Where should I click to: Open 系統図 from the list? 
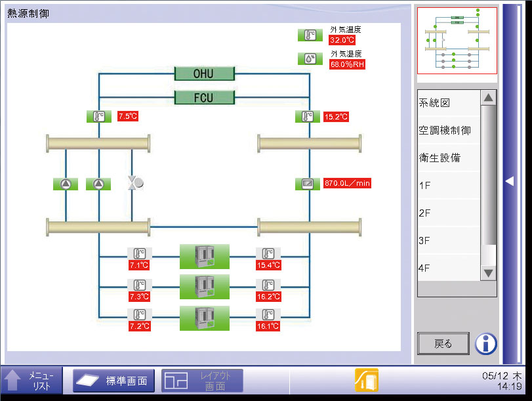(x=449, y=103)
